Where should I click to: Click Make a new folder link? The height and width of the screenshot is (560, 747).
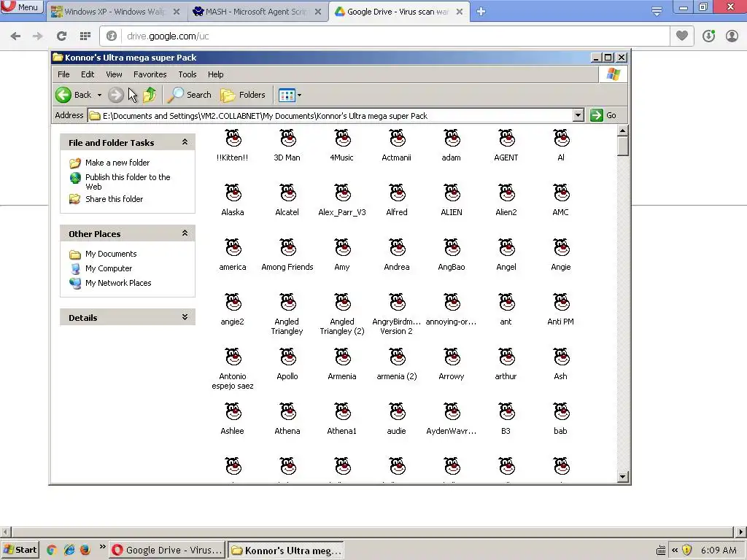click(x=117, y=163)
